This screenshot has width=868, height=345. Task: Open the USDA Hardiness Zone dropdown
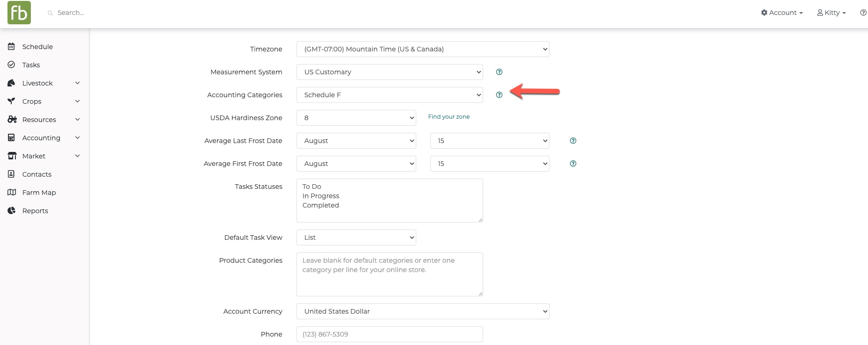tap(356, 118)
